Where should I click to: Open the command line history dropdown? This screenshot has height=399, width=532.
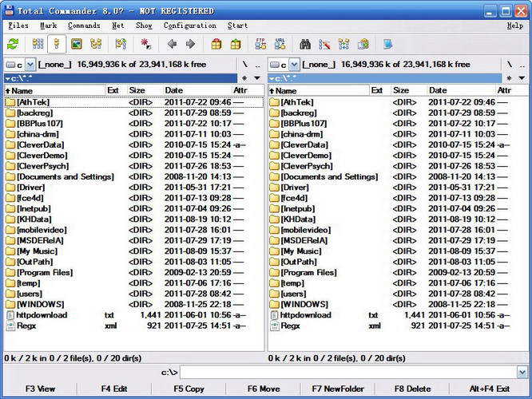[x=522, y=373]
